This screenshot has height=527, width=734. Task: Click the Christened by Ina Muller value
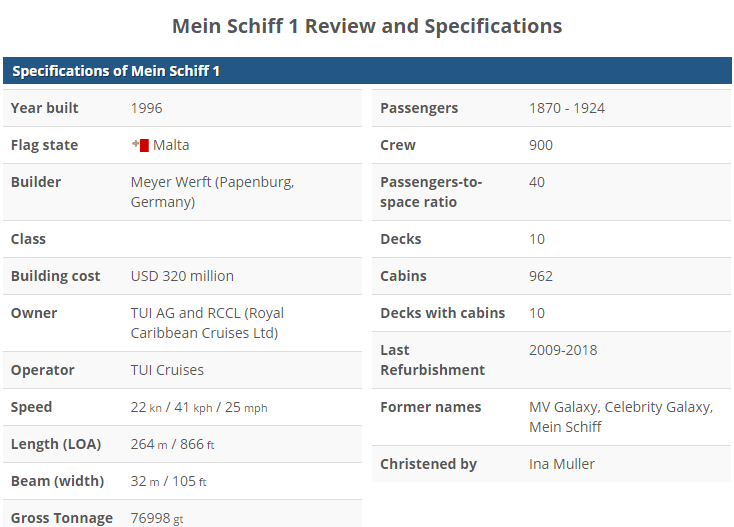[x=562, y=464]
